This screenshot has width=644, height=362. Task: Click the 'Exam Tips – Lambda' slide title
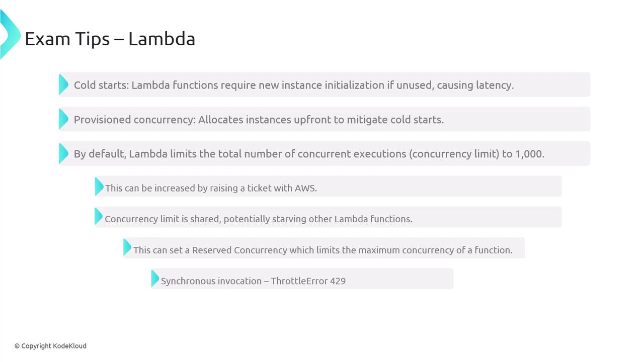point(110,39)
